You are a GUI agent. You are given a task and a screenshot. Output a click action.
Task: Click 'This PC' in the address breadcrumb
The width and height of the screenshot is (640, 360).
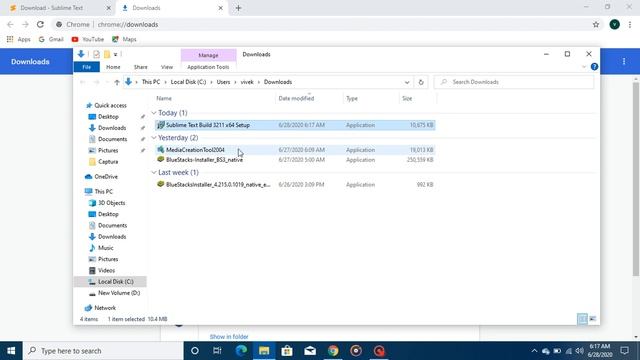151,82
